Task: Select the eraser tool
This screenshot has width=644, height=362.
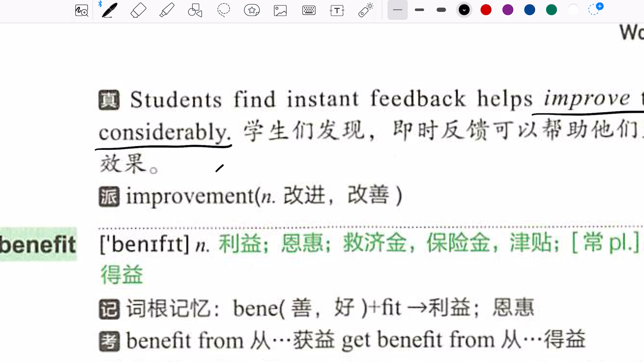Action: [x=138, y=10]
